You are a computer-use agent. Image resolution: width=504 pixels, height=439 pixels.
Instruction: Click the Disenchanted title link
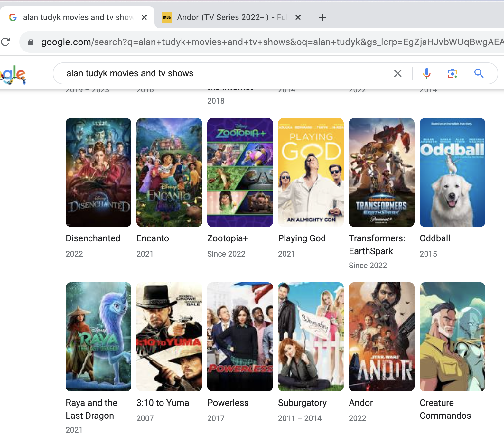[x=93, y=238]
